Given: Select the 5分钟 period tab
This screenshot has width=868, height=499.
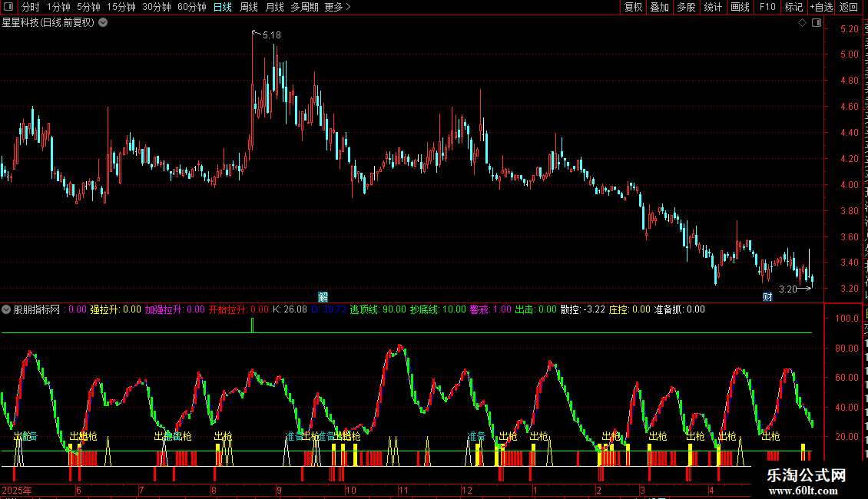Looking at the screenshot, I should tap(88, 7).
